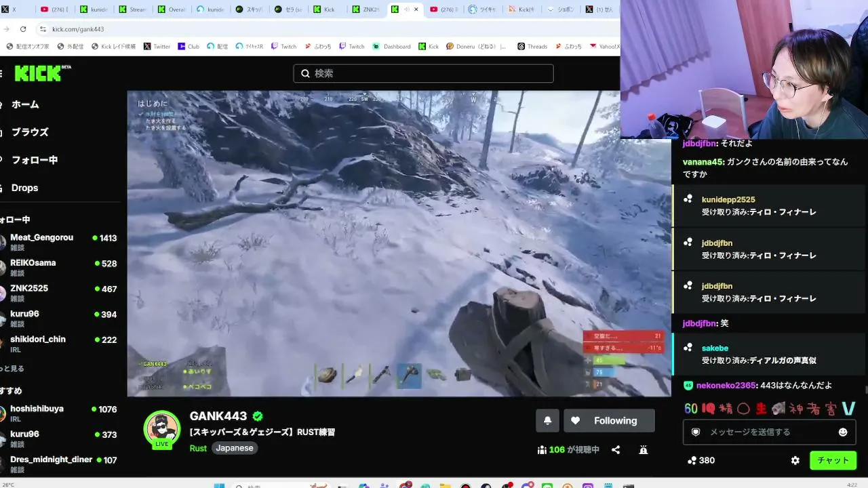
Task: Open the Drops sidebar item
Action: (x=24, y=188)
